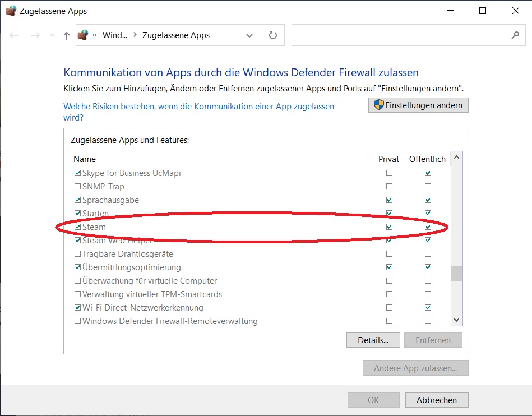The height and width of the screenshot is (416, 532).
Task: Click into the search field
Action: coord(409,35)
